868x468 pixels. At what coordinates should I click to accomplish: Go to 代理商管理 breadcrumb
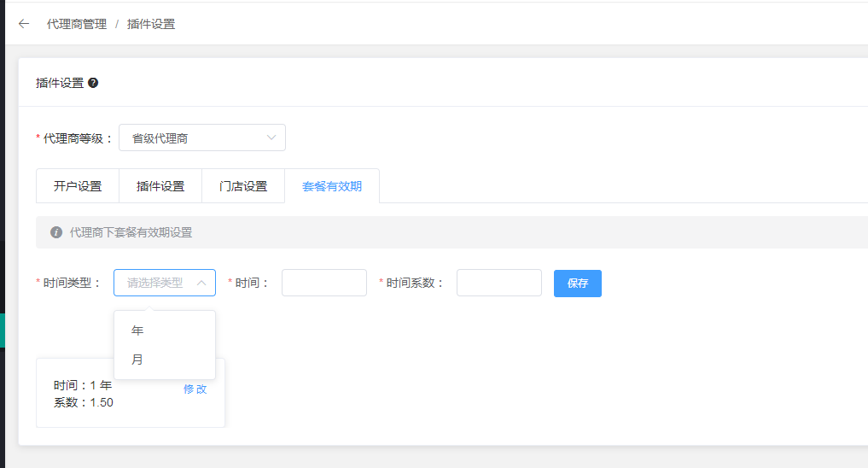[x=77, y=24]
